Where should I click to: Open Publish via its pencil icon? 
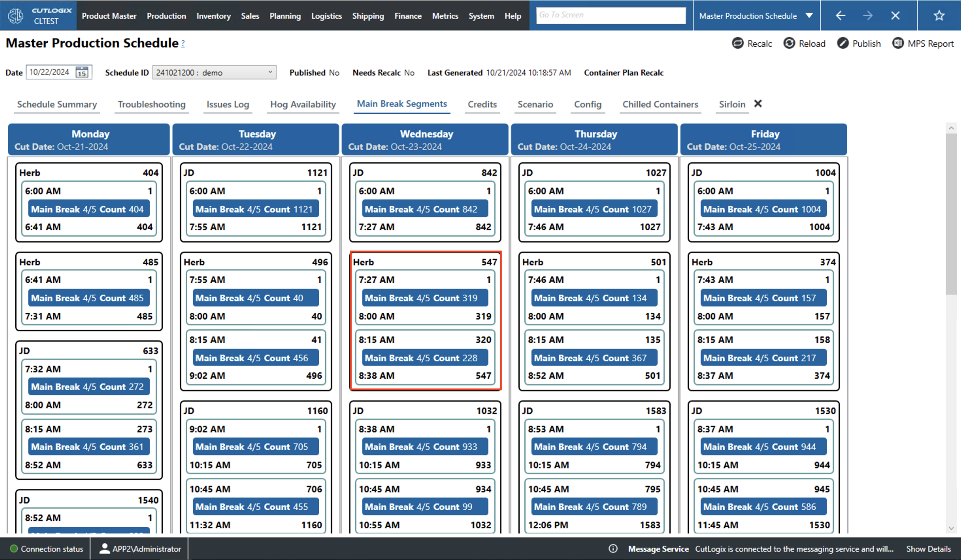pos(843,43)
